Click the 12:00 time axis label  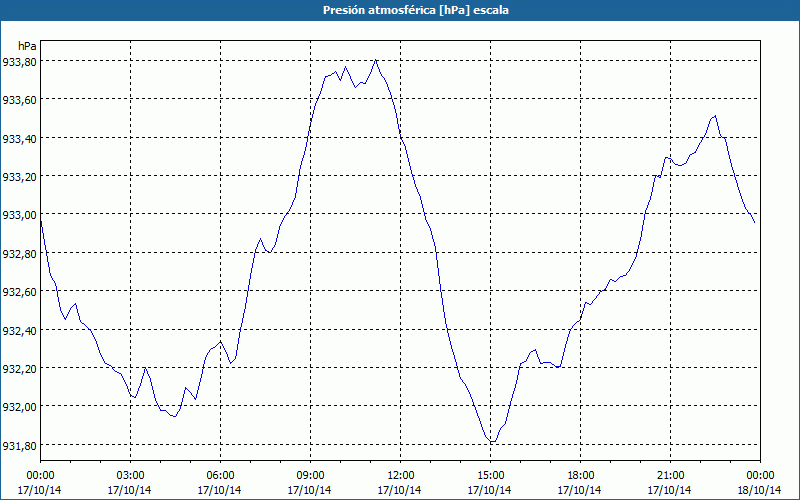click(x=401, y=475)
